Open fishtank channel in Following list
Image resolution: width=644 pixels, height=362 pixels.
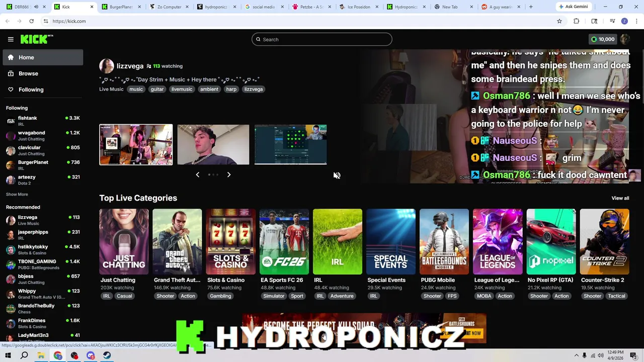coord(43,121)
